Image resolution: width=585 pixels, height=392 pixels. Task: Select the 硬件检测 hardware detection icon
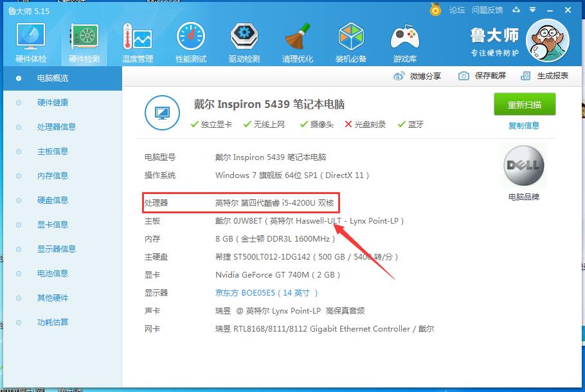pos(84,42)
